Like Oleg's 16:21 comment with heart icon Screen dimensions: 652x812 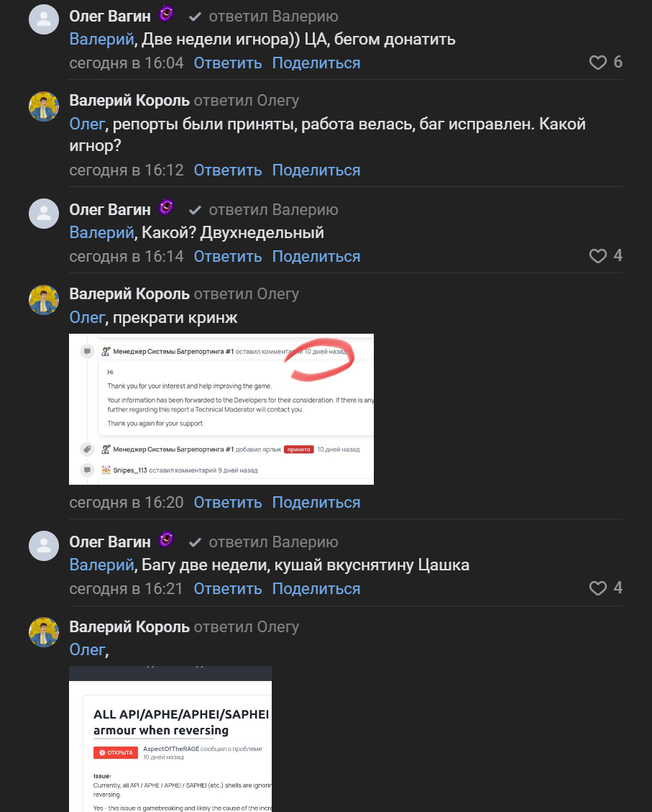tap(598, 588)
